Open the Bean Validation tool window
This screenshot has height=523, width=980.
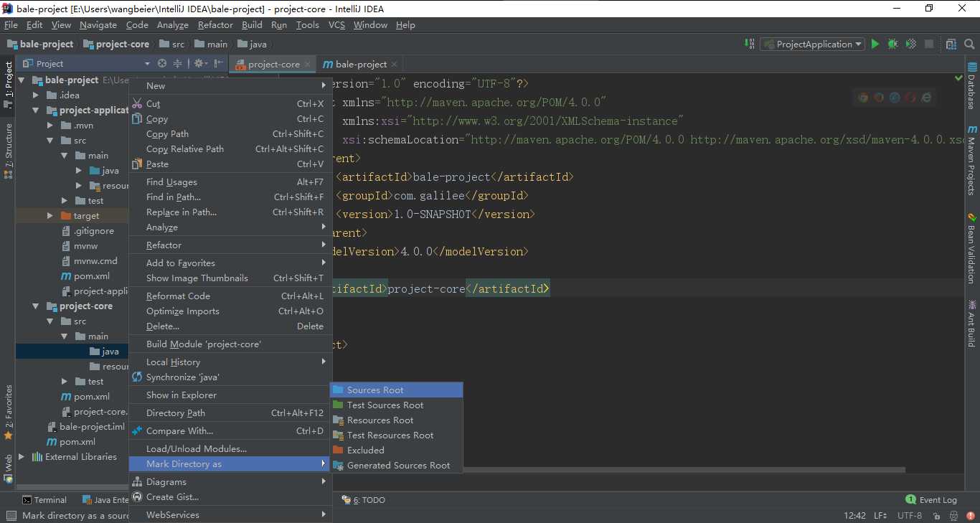click(x=972, y=248)
